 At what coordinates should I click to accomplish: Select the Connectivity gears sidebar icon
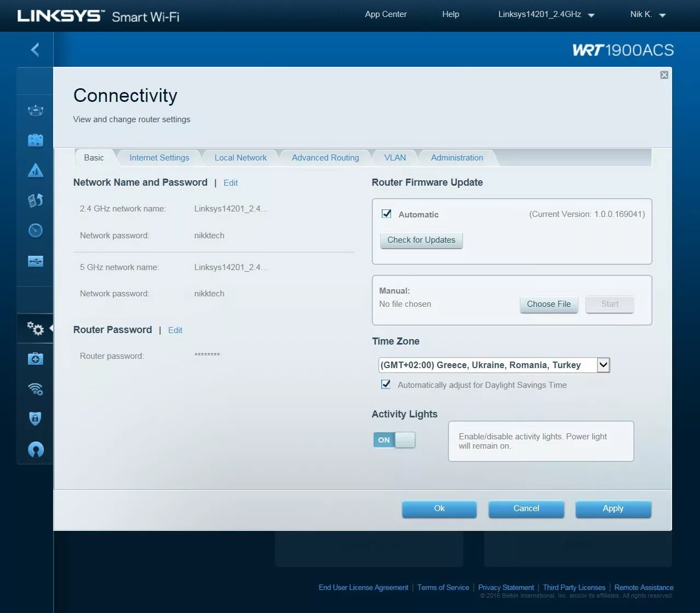pyautogui.click(x=36, y=328)
